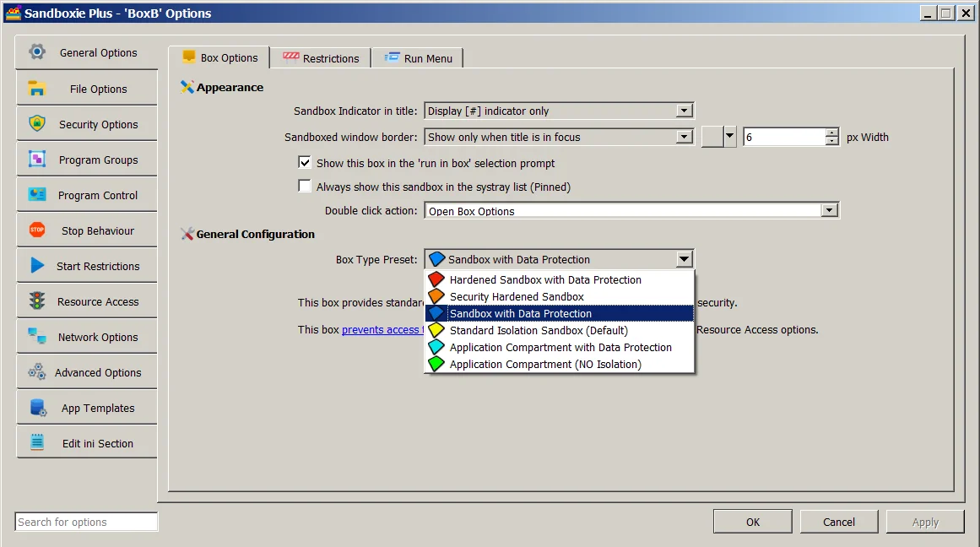Viewport: 980px width, 547px height.
Task: Click the orange Security Hardened Sandbox icon
Action: [x=436, y=295]
